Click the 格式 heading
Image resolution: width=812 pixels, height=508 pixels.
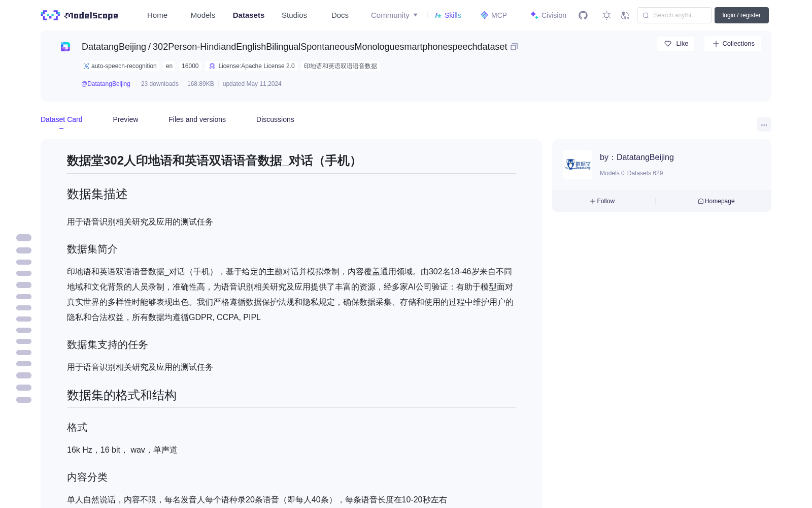(77, 427)
